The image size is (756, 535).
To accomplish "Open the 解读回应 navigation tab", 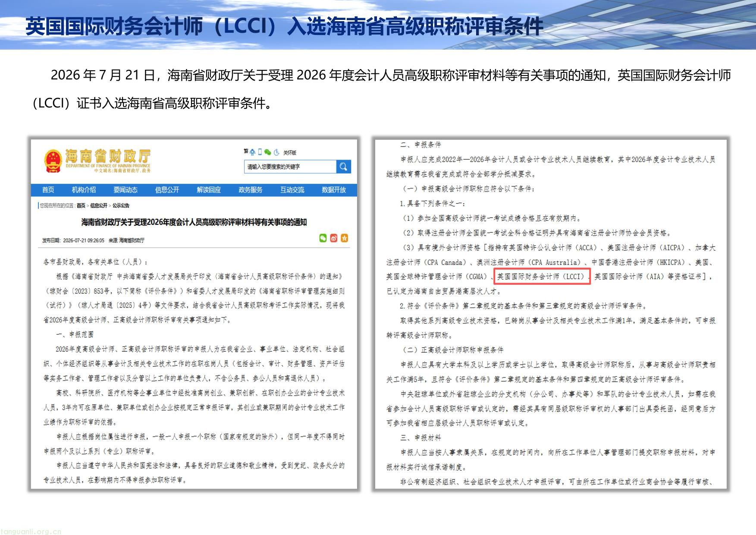I will click(209, 190).
